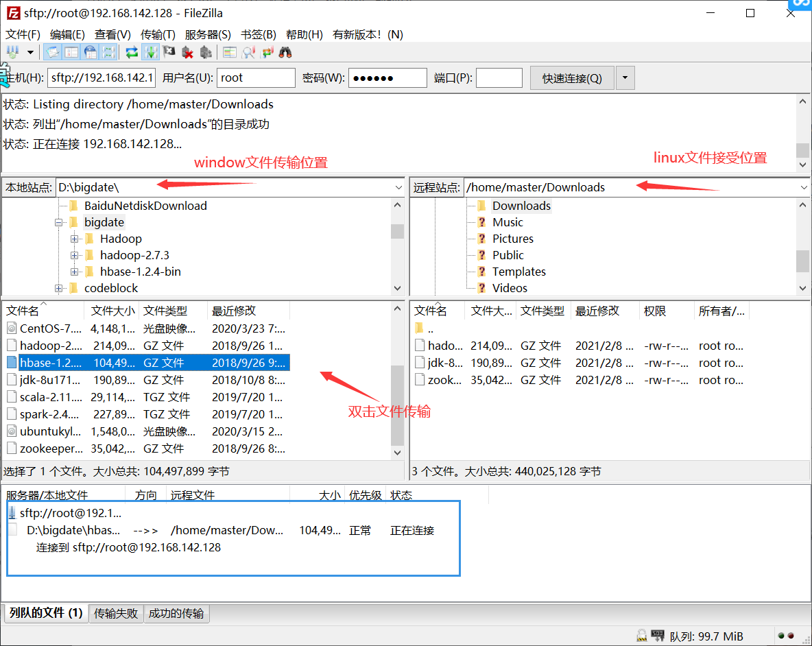Open the quick connect history dropdown
The width and height of the screenshot is (812, 646).
click(x=625, y=78)
